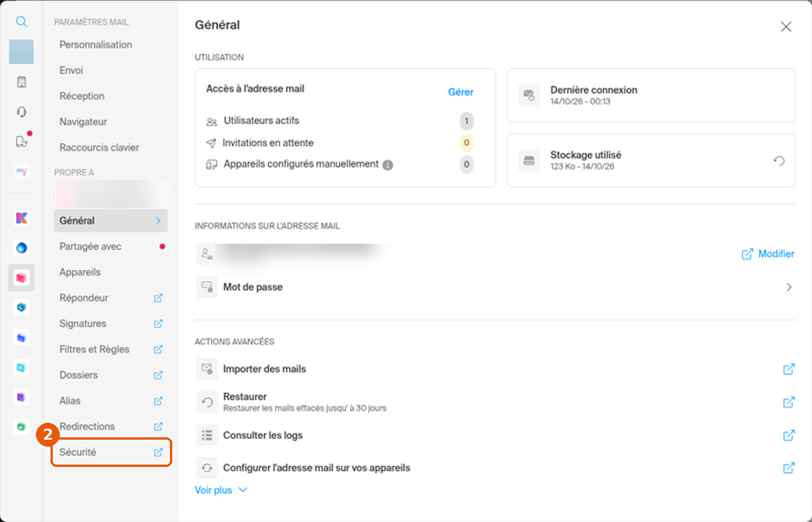Image resolution: width=812 pixels, height=522 pixels.
Task: Expand the Voir plus section
Action: click(x=221, y=490)
